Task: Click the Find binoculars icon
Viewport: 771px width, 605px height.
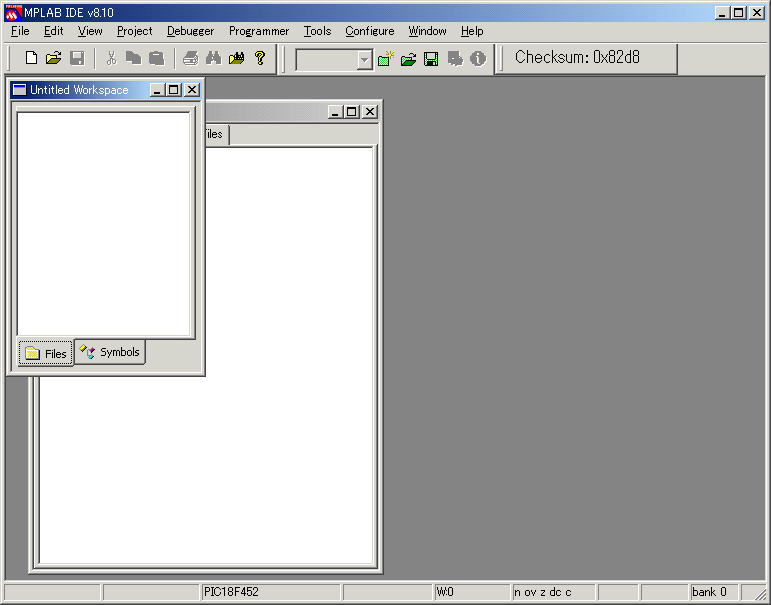Action: [x=213, y=58]
